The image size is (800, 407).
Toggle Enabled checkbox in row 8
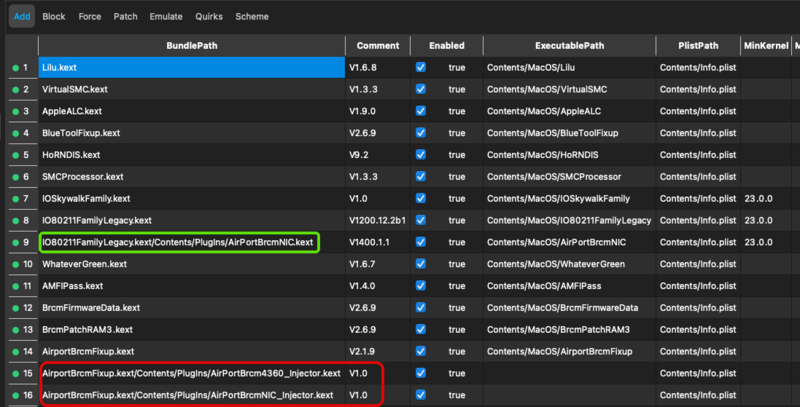click(420, 220)
